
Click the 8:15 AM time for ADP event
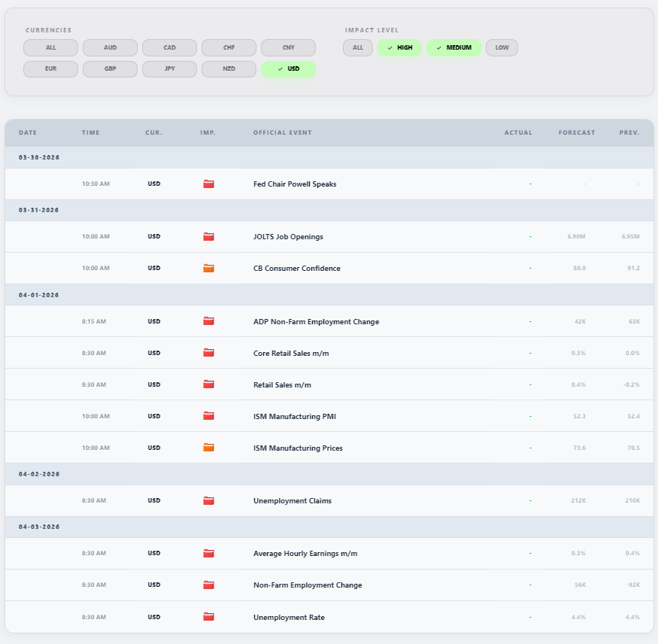point(94,321)
